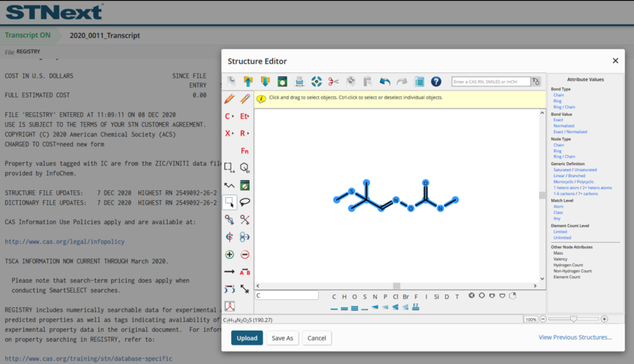The image size is (634, 364).
Task: Expand the Et shortcuts dropdown
Action: (x=245, y=116)
